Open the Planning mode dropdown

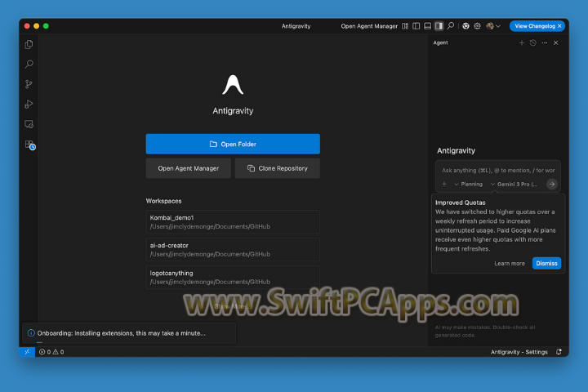click(469, 185)
